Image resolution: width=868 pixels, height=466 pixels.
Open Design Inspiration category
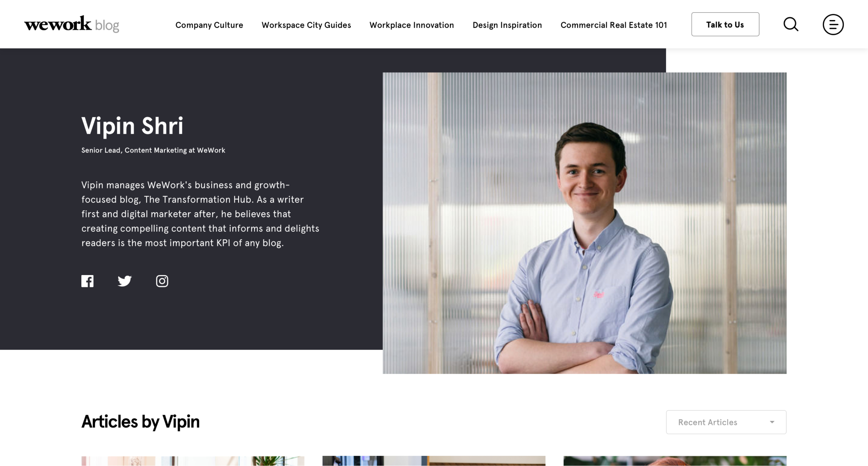click(x=507, y=25)
